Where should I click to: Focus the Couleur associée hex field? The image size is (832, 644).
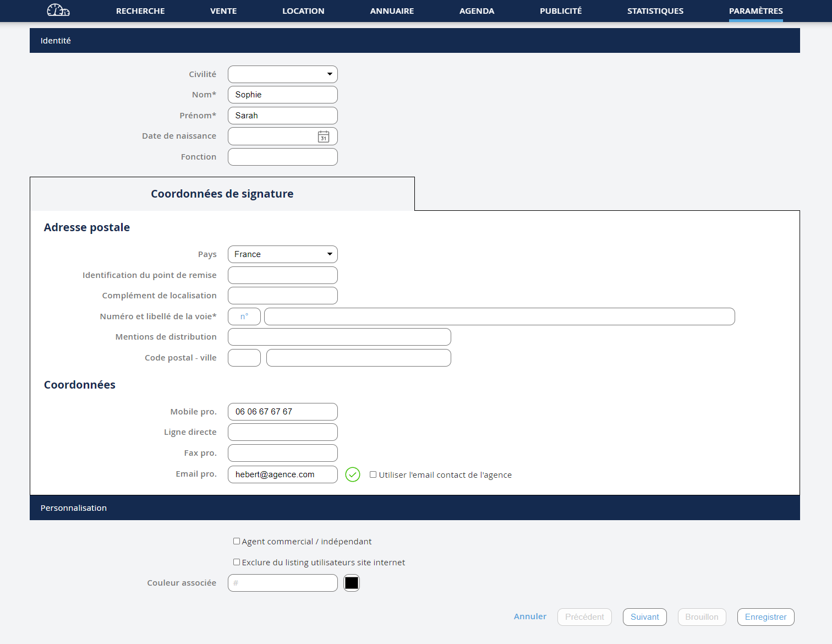pyautogui.click(x=282, y=583)
